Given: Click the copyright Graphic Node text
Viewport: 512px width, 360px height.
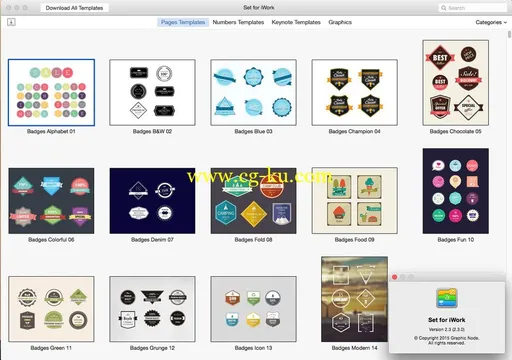Looking at the screenshot, I should [447, 340].
